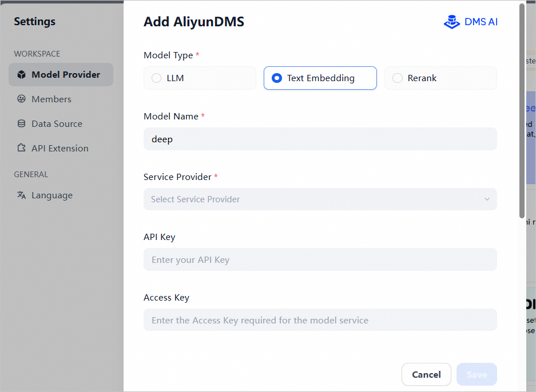Click the Access Key input field

click(x=320, y=320)
